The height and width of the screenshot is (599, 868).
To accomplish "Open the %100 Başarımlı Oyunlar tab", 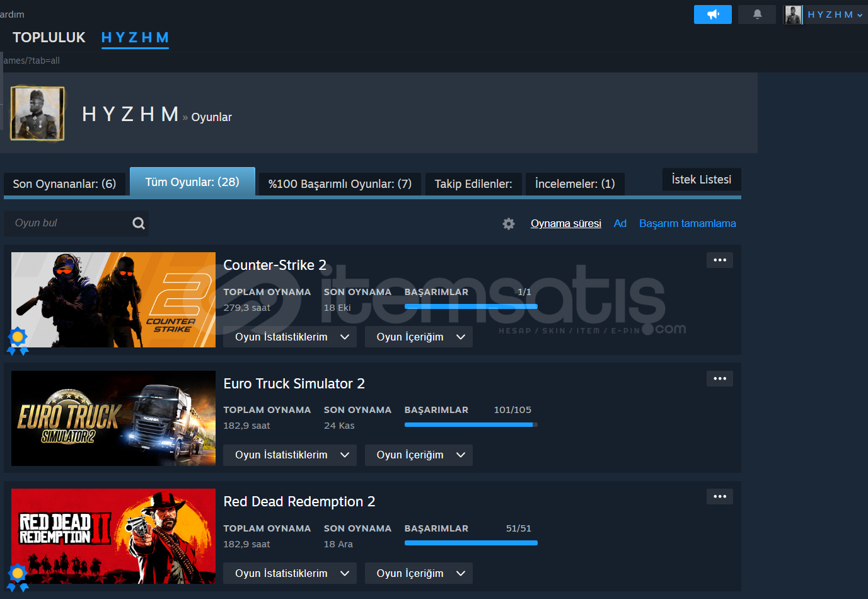I will click(340, 184).
